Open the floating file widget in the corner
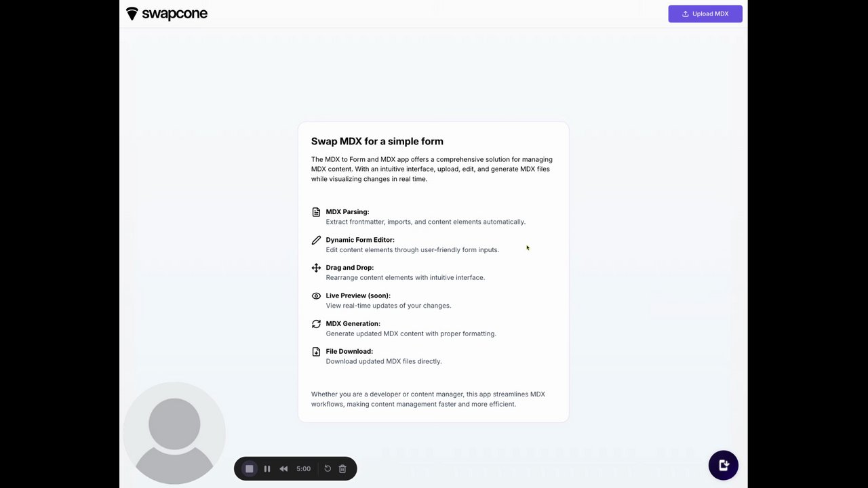868x488 pixels. pos(723,465)
